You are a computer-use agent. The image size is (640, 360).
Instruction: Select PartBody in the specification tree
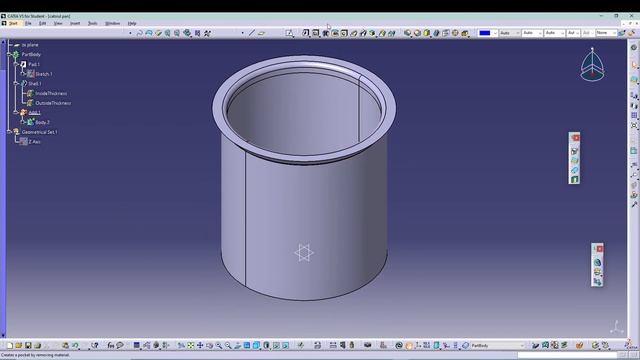[x=31, y=54]
